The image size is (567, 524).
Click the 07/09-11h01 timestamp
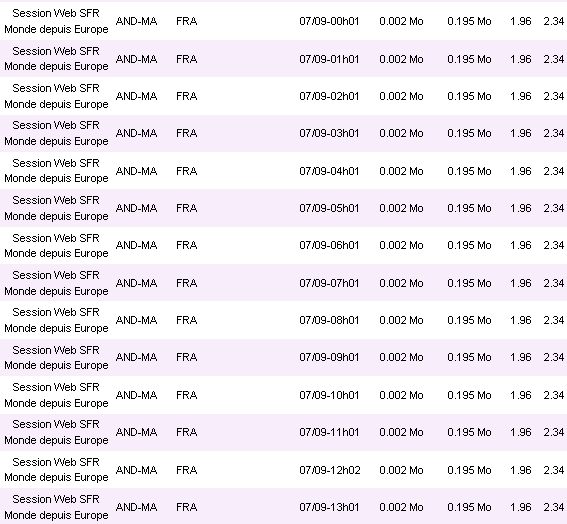pyautogui.click(x=329, y=432)
